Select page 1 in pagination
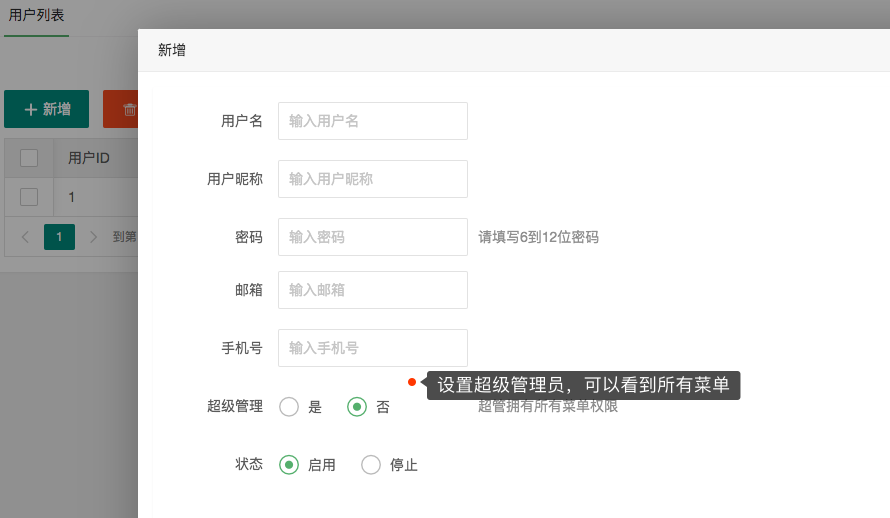Screen dimensions: 890x518 59,237
